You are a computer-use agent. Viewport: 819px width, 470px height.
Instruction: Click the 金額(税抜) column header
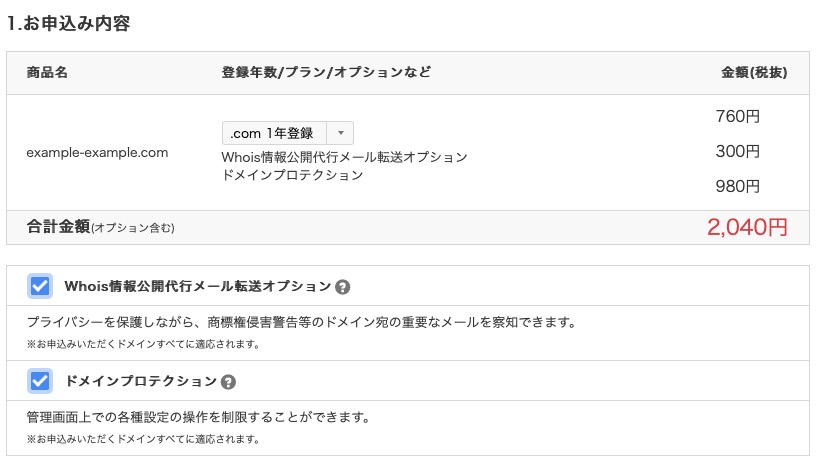point(754,73)
